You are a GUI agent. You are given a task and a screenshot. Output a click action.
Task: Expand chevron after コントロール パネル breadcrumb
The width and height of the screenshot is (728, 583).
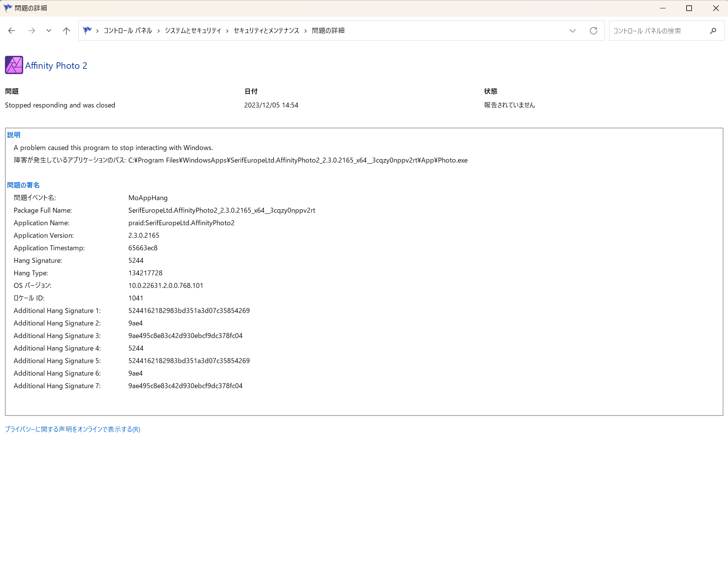pyautogui.click(x=158, y=31)
